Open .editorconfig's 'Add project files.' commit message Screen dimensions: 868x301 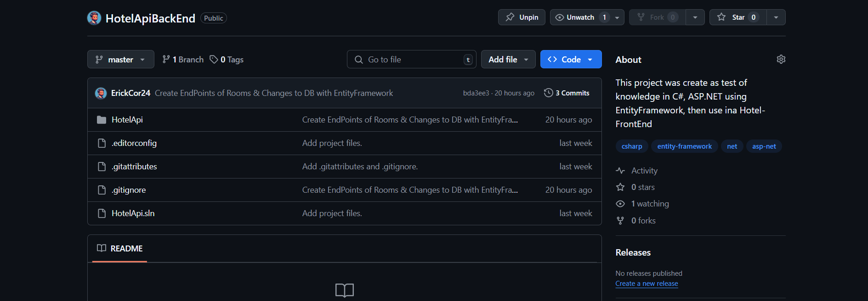tap(332, 143)
